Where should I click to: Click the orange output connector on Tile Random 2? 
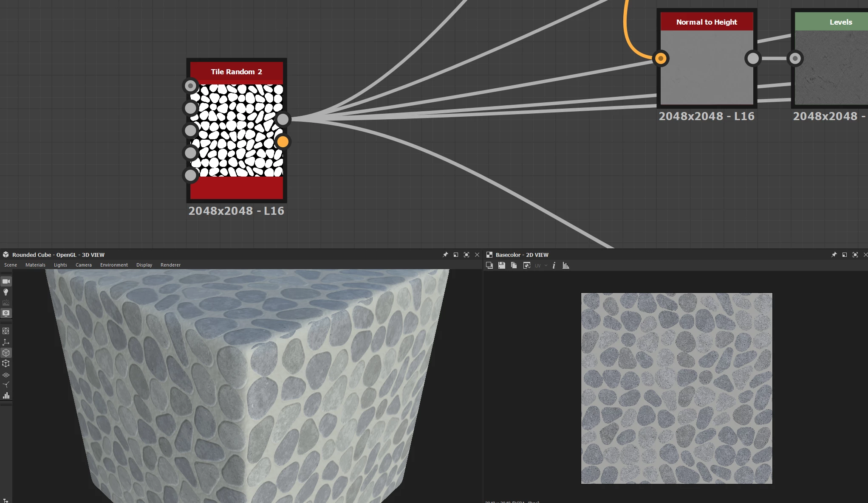(283, 142)
